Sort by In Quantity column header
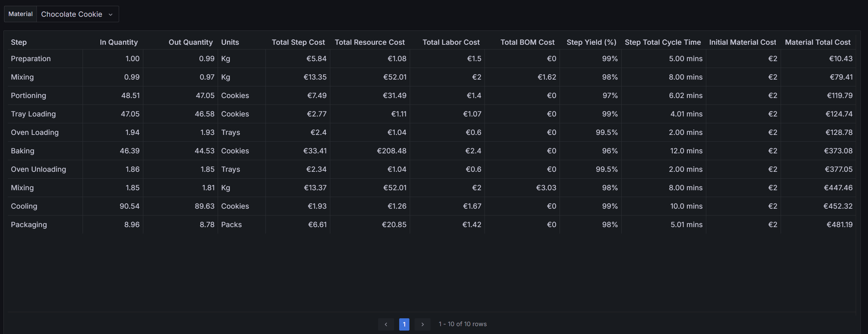 [x=119, y=42]
